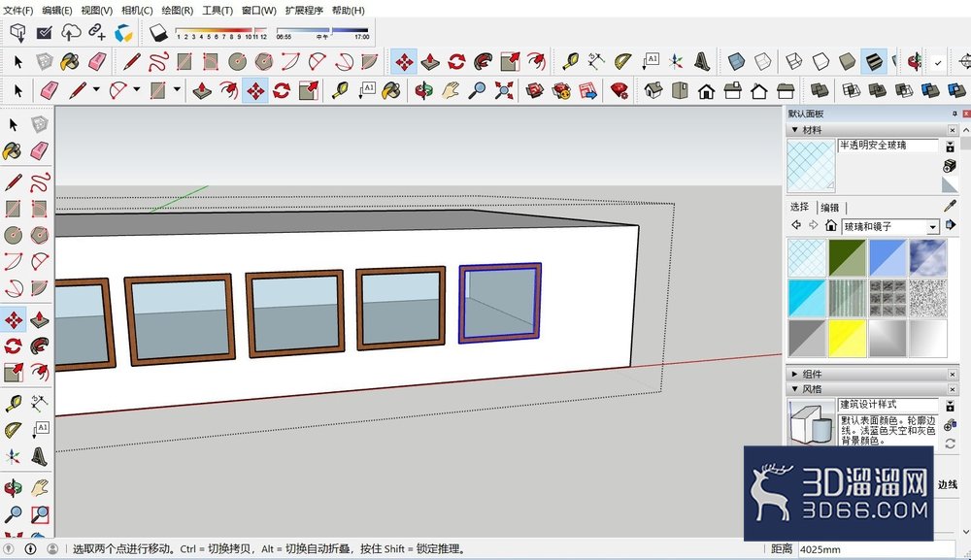Screen dimensions: 971x560
Task: Open the 玻璃和镜子 material library dropdown
Action: (932, 227)
